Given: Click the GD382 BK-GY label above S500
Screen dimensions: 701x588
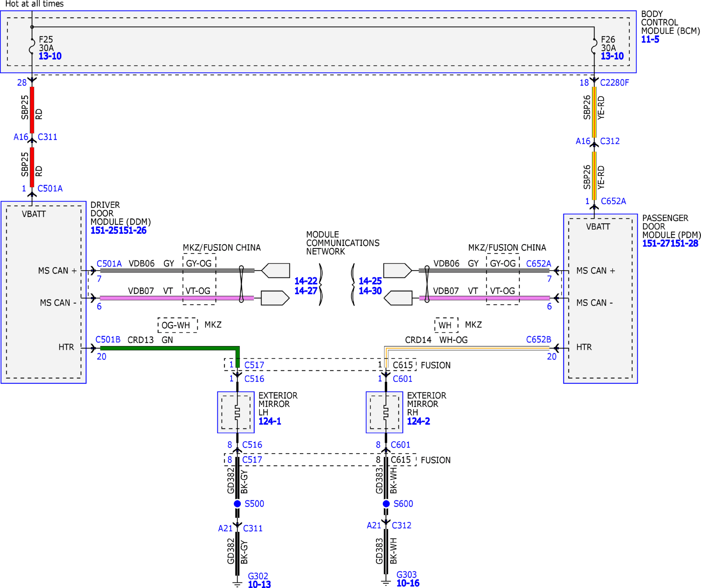Looking at the screenshot, I should click(237, 480).
